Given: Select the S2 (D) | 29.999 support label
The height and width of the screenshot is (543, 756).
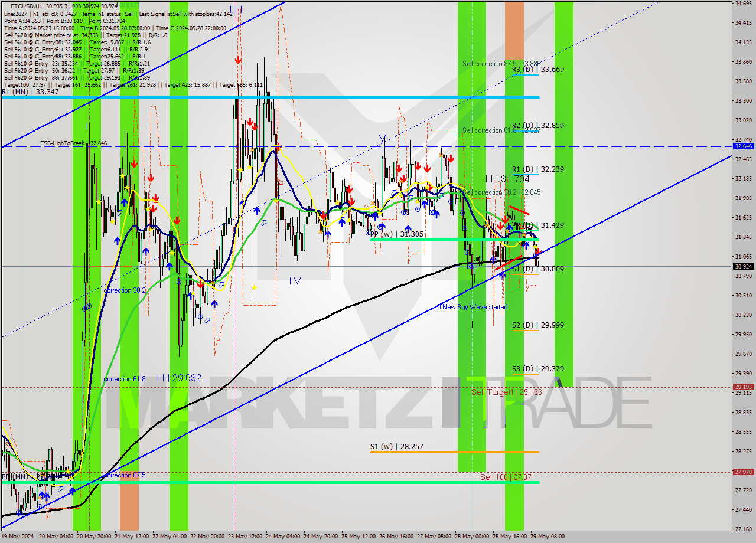Looking at the screenshot, I should click(537, 325).
